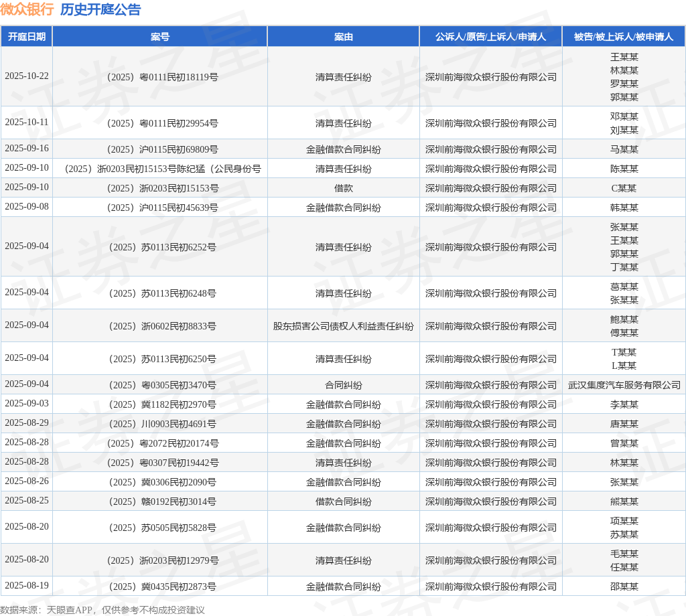Click case number containing 陈纪猛

pos(162,169)
